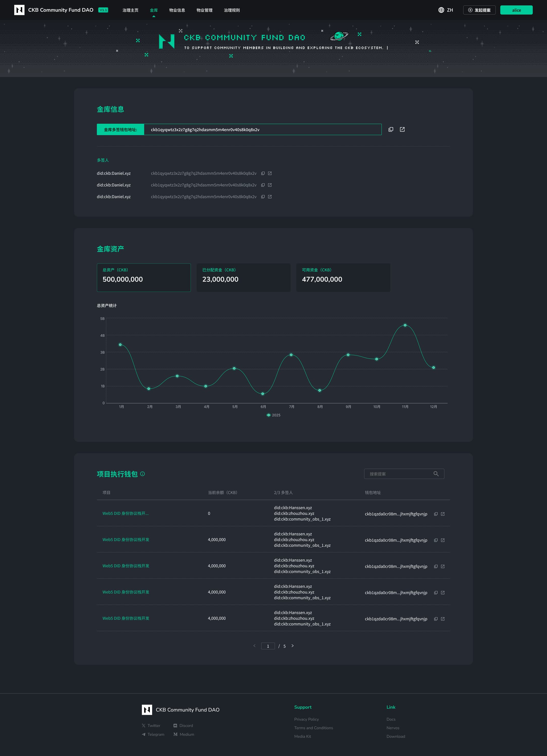Copy wallet address in first project row
The height and width of the screenshot is (756, 547).
[x=436, y=514]
